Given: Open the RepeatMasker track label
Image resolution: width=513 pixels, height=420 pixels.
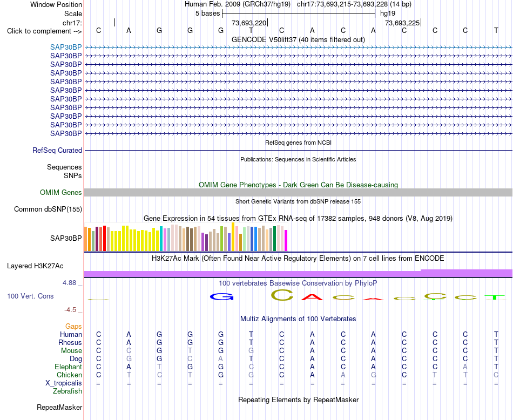Looking at the screenshot, I should pyautogui.click(x=59, y=407).
